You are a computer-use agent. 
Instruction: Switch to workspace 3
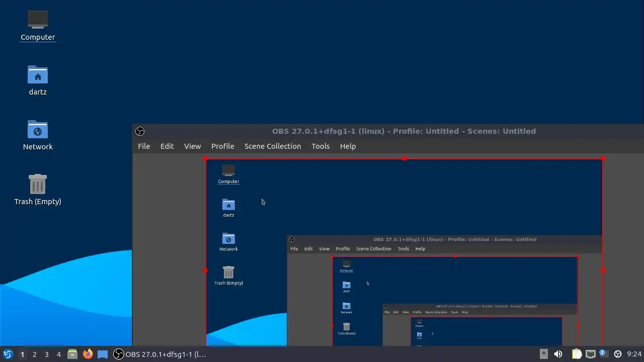coord(46,354)
